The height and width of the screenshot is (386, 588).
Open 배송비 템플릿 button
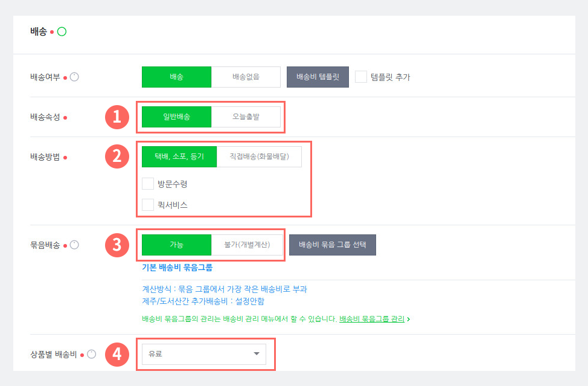click(318, 77)
